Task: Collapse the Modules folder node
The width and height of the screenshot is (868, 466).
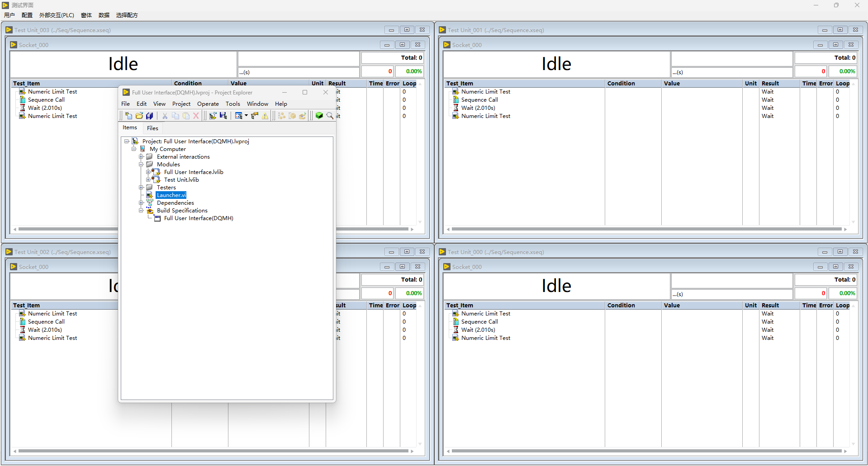Action: 141,165
